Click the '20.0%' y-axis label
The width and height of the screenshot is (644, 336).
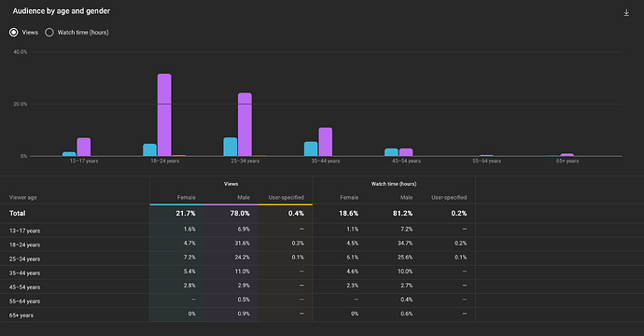tap(21, 104)
